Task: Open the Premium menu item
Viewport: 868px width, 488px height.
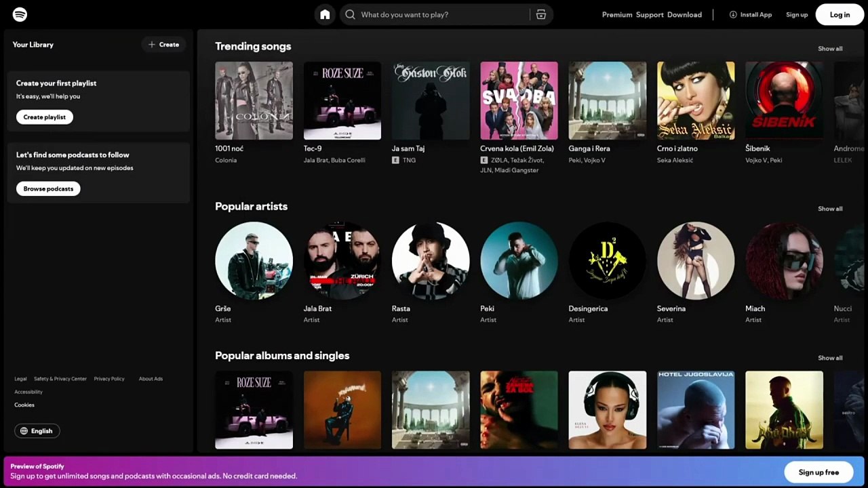Action: click(x=617, y=15)
